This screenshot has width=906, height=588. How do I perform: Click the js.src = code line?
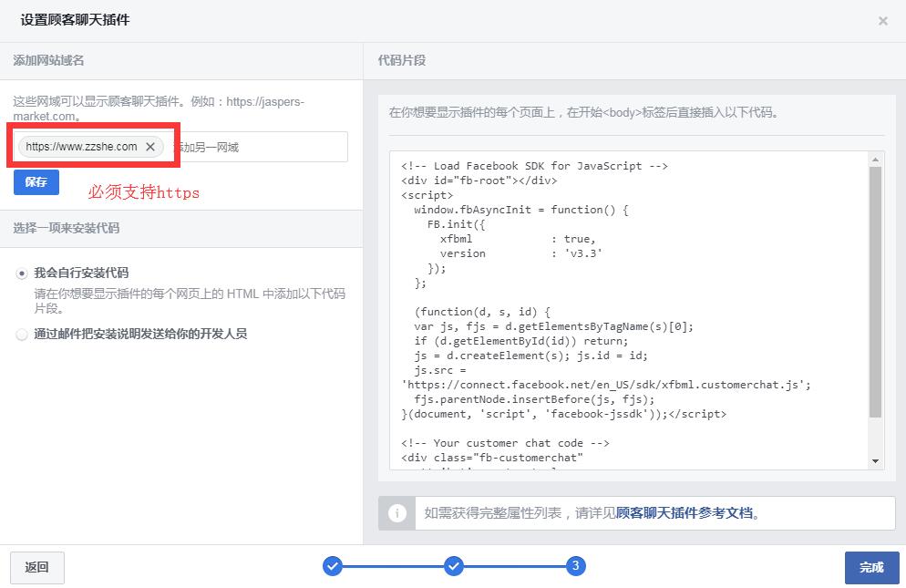point(440,371)
